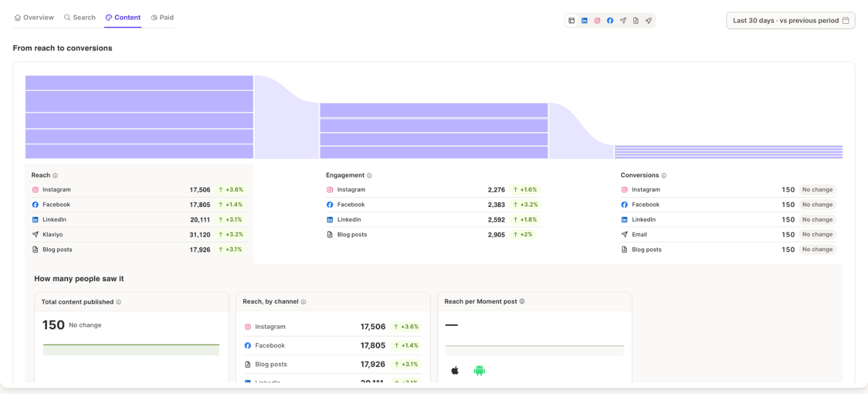Image resolution: width=868 pixels, height=394 pixels.
Task: Click Facebook engagement +3.2% badge
Action: point(525,205)
